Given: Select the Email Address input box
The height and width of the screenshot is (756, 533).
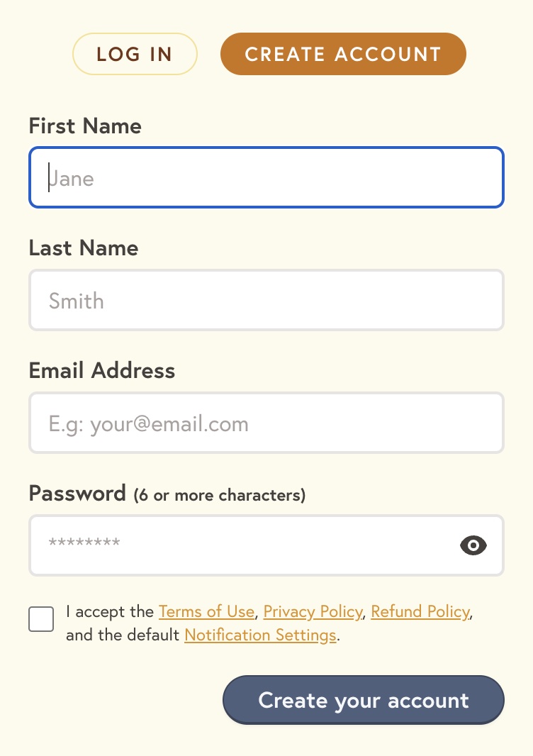Looking at the screenshot, I should click(266, 423).
